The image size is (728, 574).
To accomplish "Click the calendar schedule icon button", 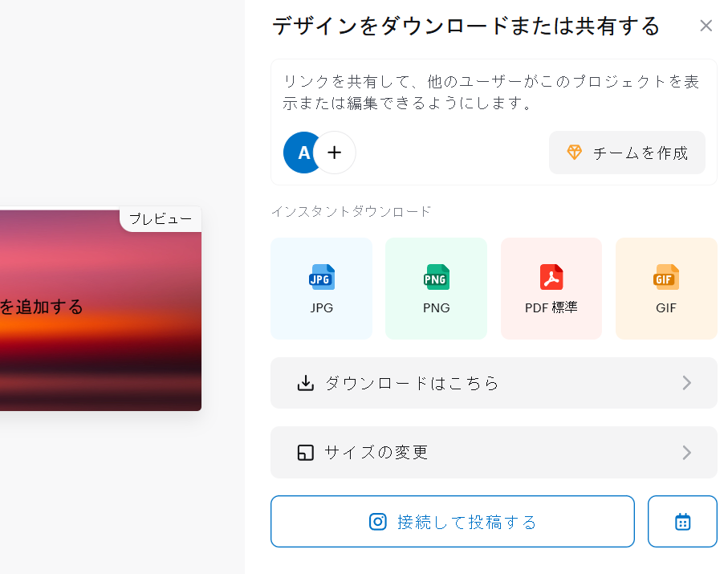I will 682,522.
